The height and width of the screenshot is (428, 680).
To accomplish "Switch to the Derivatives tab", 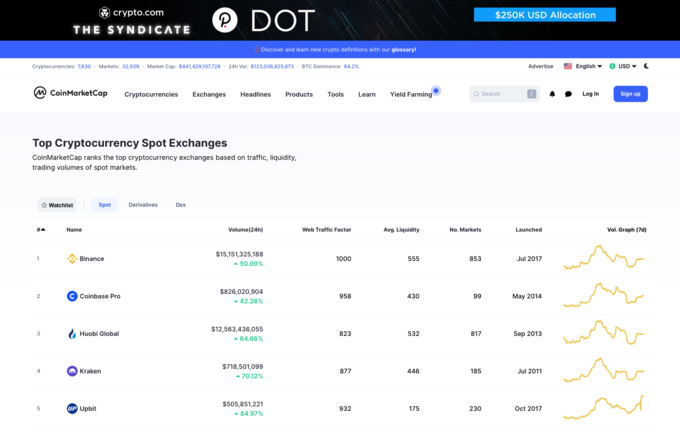I will (x=143, y=205).
